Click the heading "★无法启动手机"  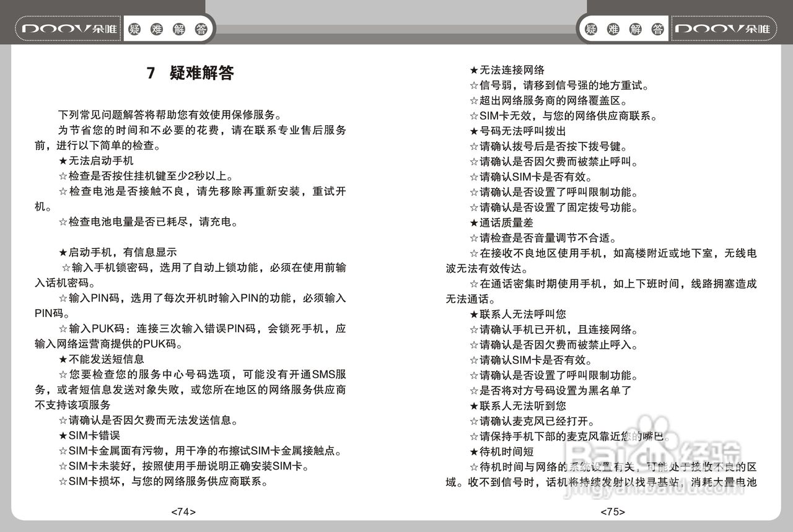pyautogui.click(x=95, y=161)
